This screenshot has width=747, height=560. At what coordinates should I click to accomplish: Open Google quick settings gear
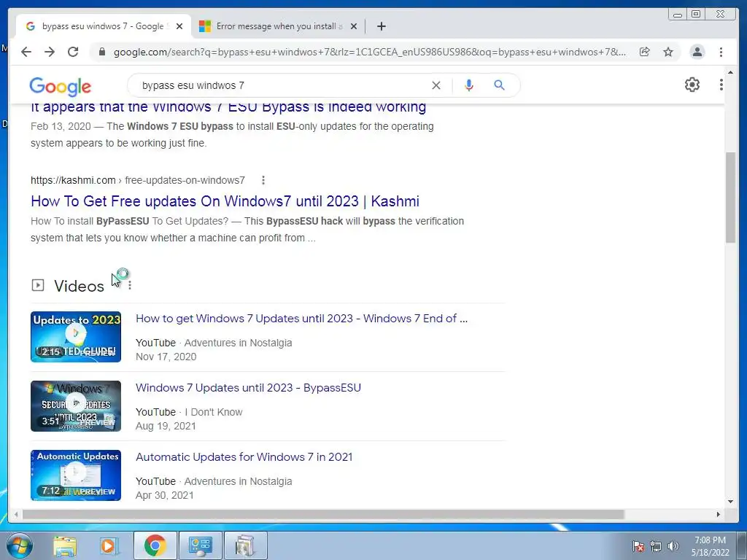pyautogui.click(x=692, y=85)
